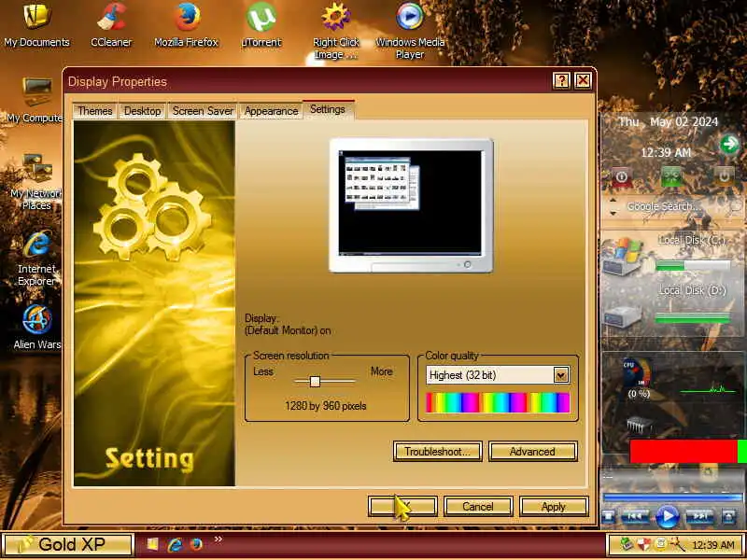Click the media widget stop button
The image size is (747, 560).
[x=609, y=516]
